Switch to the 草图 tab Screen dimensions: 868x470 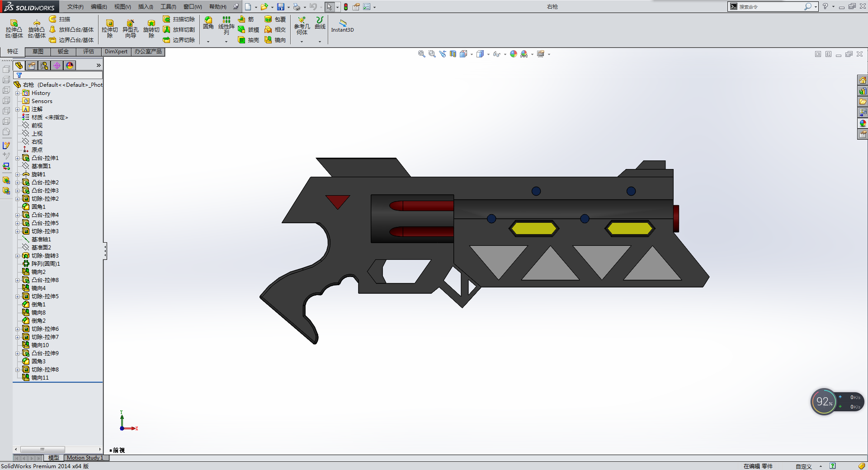[x=38, y=52]
